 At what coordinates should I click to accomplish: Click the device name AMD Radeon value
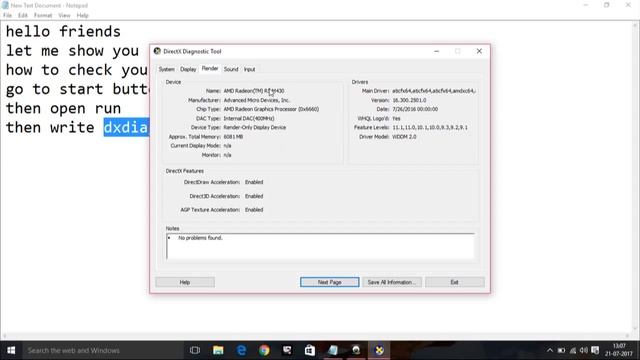coord(254,91)
